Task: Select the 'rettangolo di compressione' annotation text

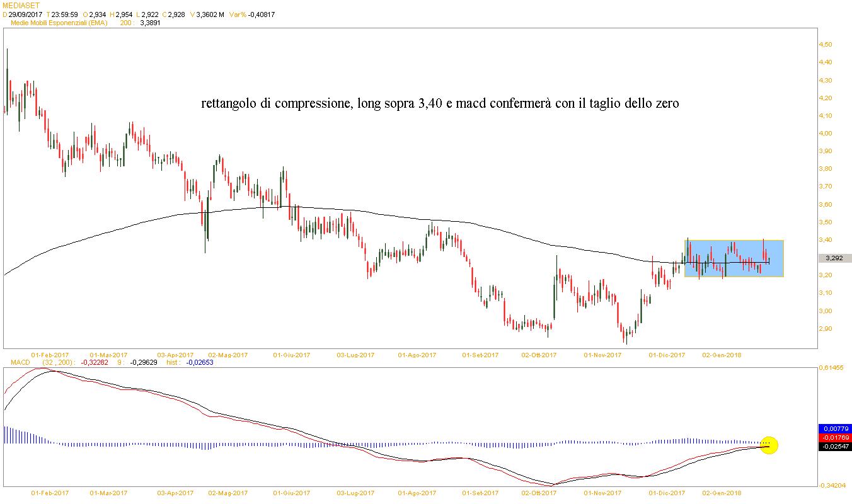Action: point(440,104)
